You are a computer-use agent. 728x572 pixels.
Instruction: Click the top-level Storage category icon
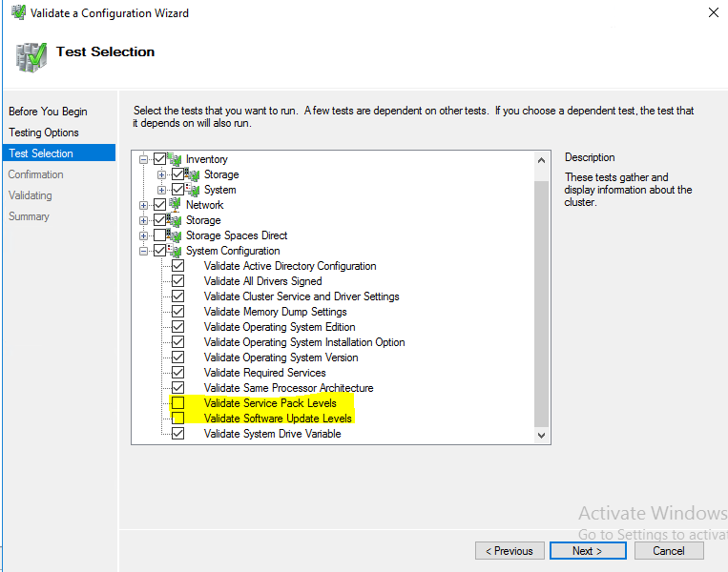[175, 220]
